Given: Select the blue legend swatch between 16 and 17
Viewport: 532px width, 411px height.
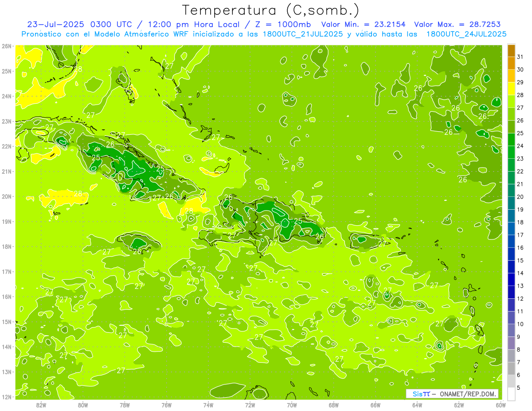Looking at the screenshot, I should (x=511, y=241).
